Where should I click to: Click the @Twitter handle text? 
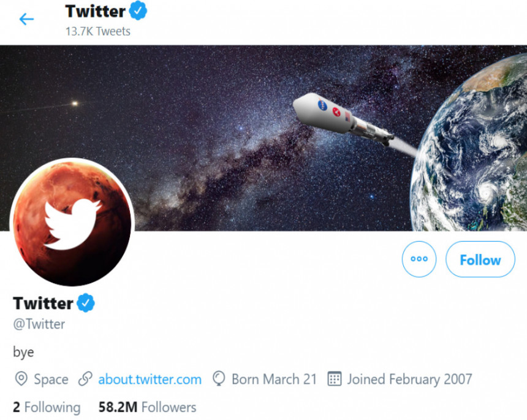[x=39, y=324]
